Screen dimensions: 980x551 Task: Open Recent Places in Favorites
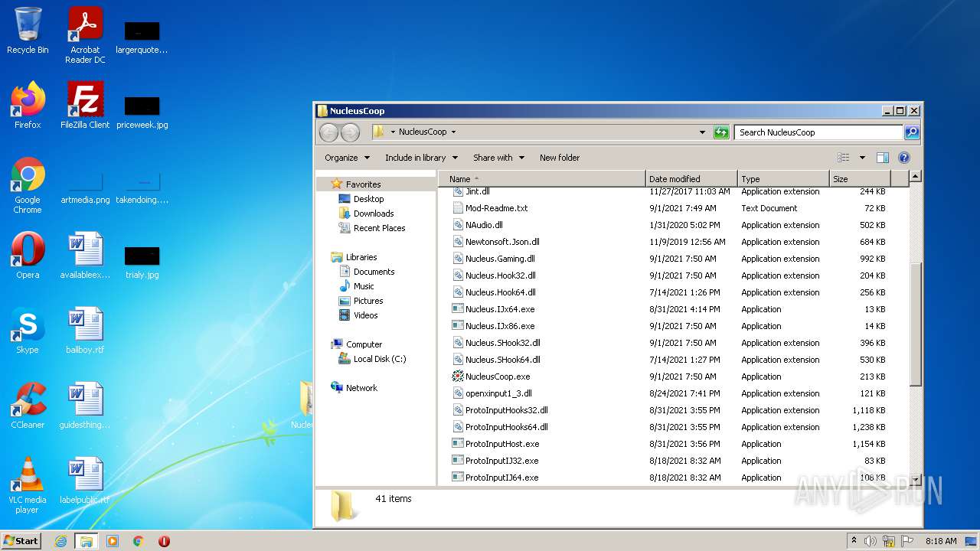pyautogui.click(x=379, y=228)
